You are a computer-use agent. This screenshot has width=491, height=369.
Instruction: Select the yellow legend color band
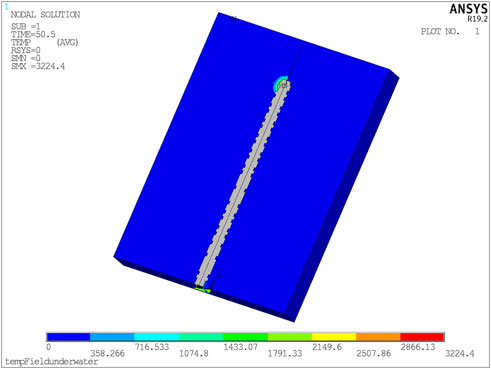pyautogui.click(x=334, y=337)
